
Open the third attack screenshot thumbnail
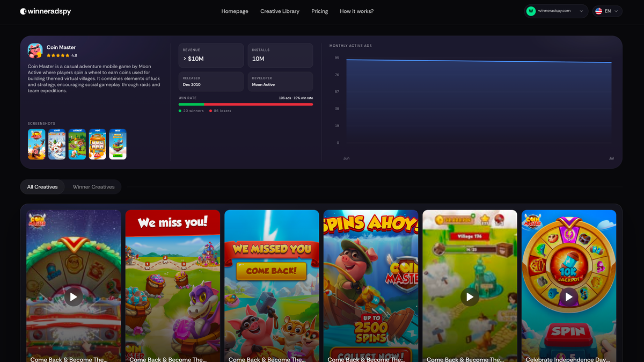click(x=77, y=144)
